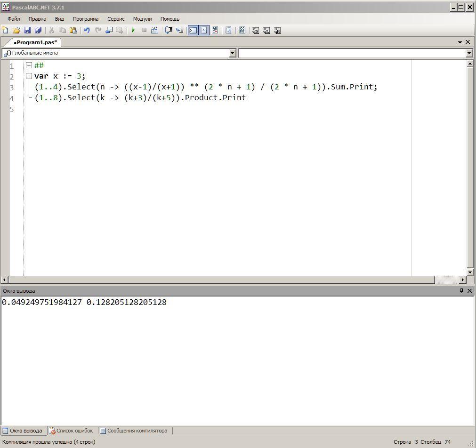
Task: Click the Code format icon in toolbar
Action: click(242, 31)
